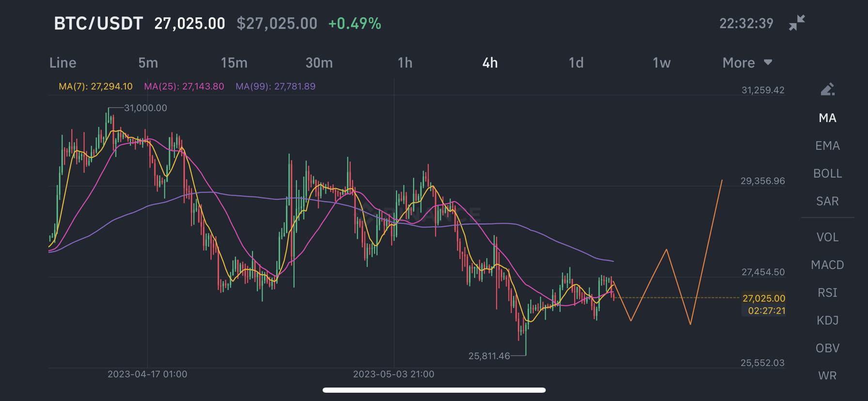Toggle the MA indicator
Screen dimensions: 868x401
click(827, 118)
